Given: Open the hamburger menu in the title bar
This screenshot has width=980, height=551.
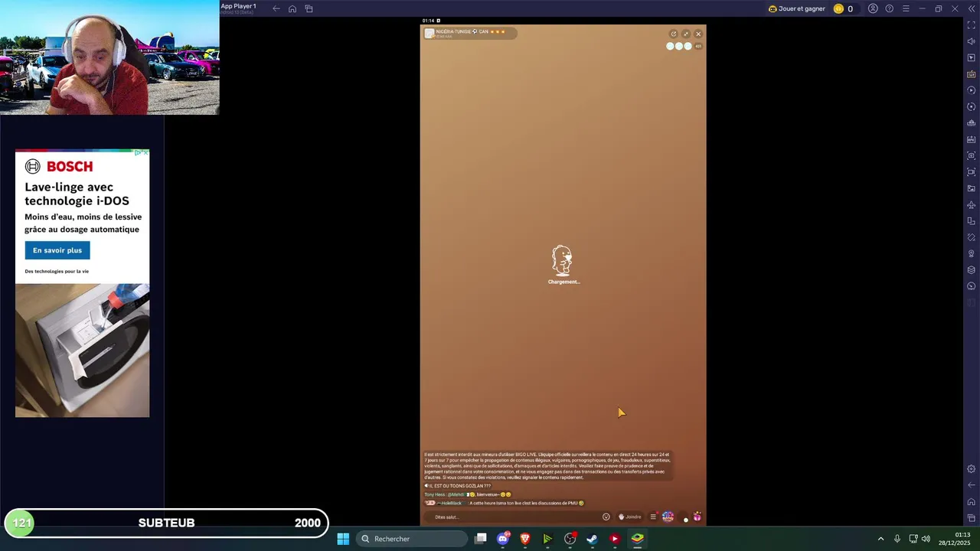Looking at the screenshot, I should coord(906,8).
